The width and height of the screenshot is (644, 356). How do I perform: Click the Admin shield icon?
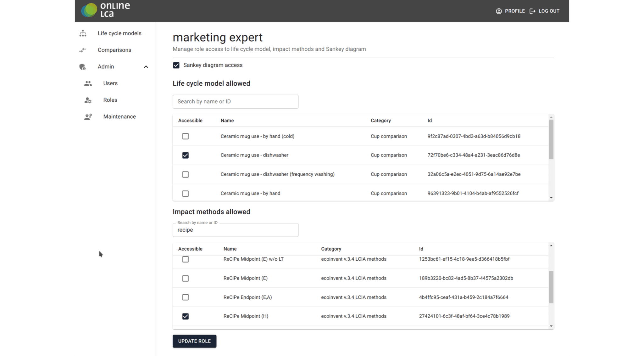(x=83, y=67)
